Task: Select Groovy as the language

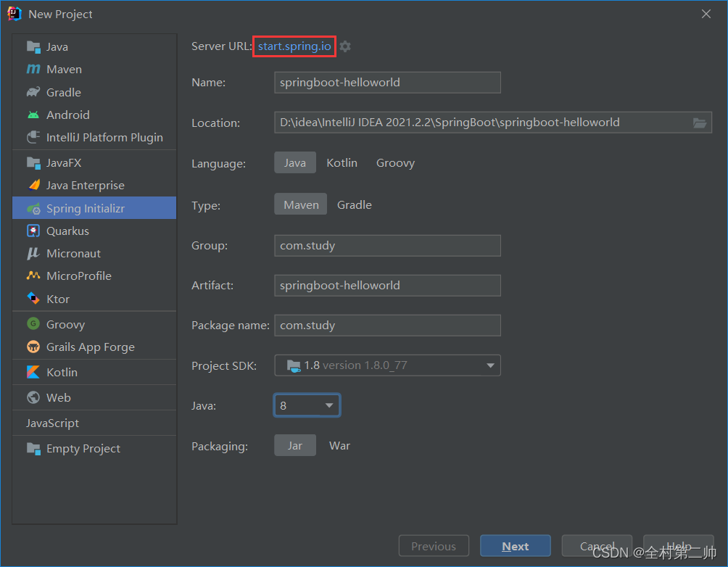Action: pos(395,162)
